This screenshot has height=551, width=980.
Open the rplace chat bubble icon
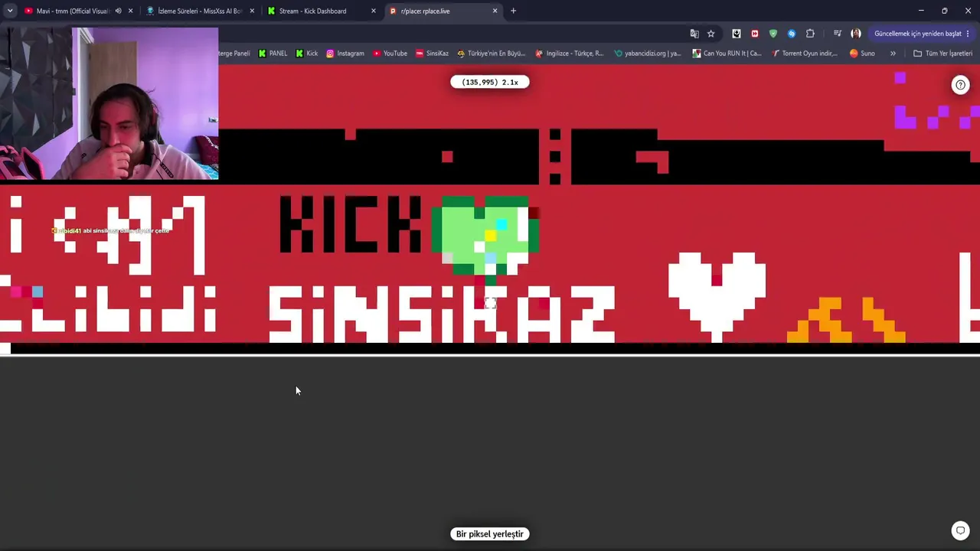pyautogui.click(x=960, y=530)
